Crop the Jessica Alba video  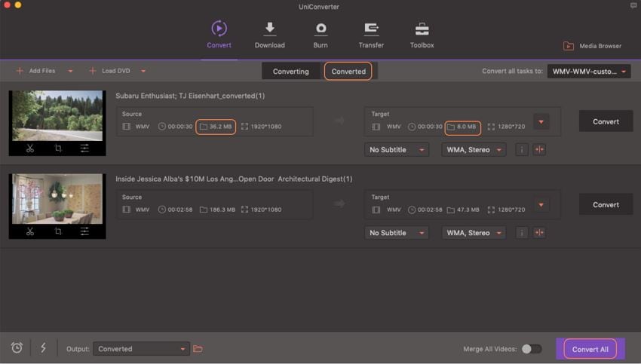pos(58,231)
